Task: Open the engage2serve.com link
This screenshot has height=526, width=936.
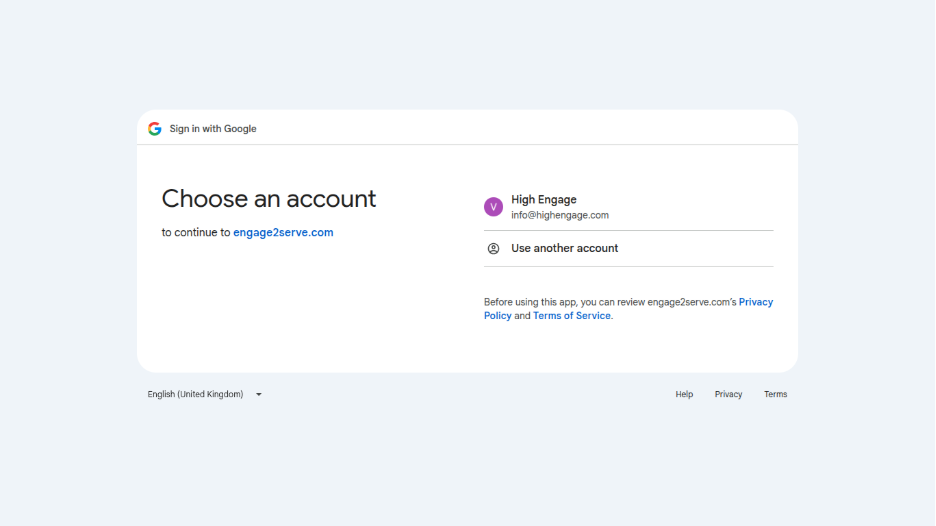Action: click(283, 232)
